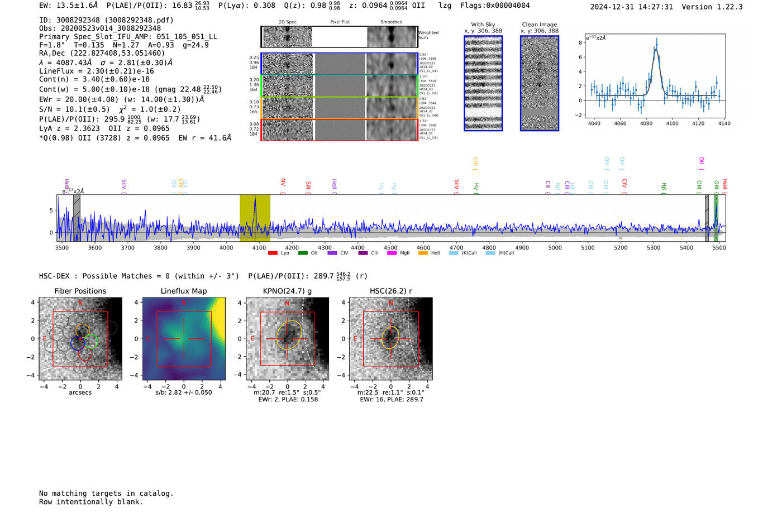Click the LyA z = 2.3623 text line
The image size is (782, 532).
[x=106, y=128]
